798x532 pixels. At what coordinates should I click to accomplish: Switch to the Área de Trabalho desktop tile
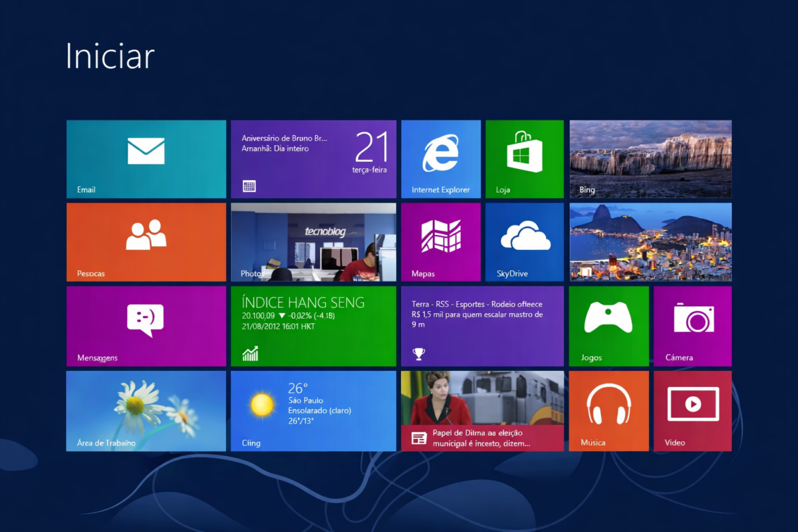pyautogui.click(x=146, y=410)
